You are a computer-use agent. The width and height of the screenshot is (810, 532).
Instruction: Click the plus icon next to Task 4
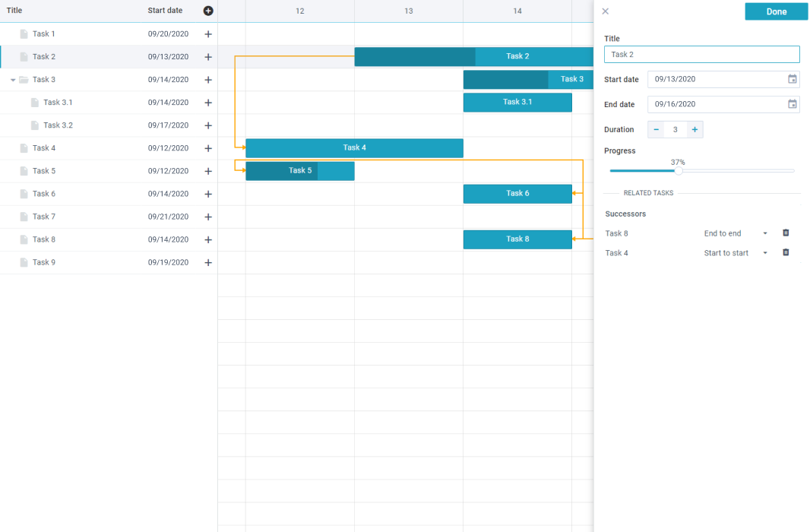pos(208,148)
